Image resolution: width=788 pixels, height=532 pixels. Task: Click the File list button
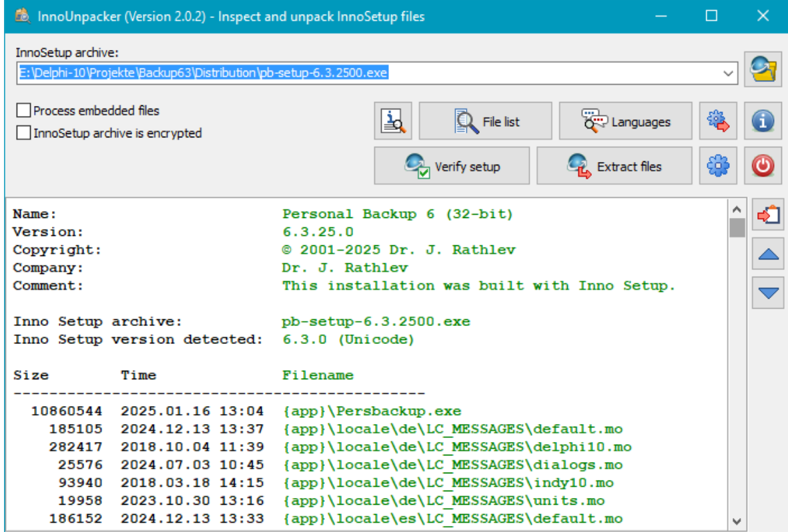coord(485,120)
